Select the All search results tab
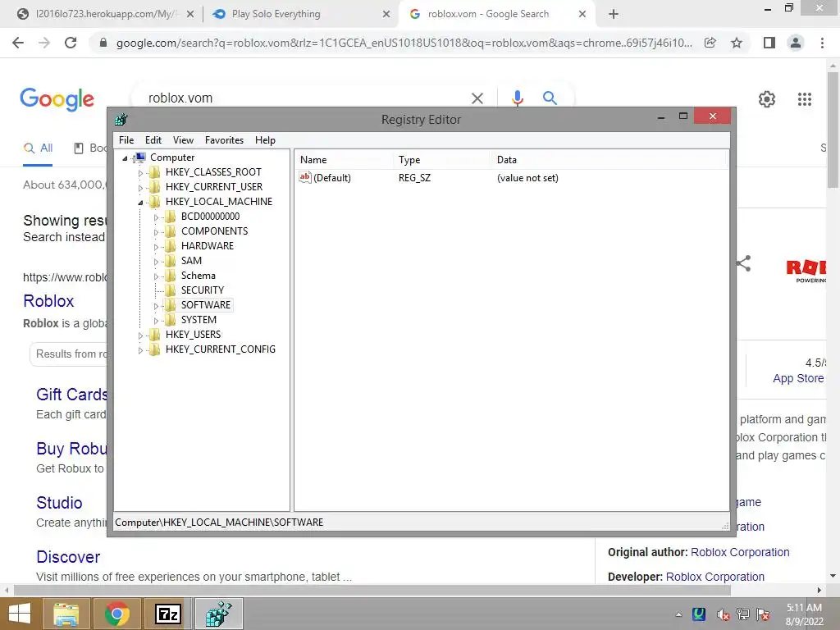Screen dimensions: 840x630 pyautogui.click(x=38, y=148)
